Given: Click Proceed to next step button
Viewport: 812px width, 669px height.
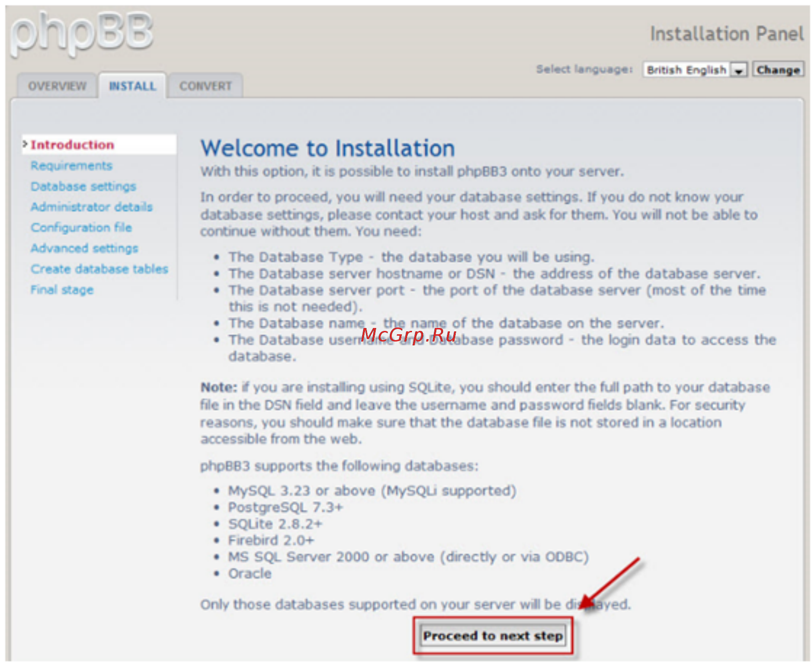Looking at the screenshot, I should click(493, 636).
